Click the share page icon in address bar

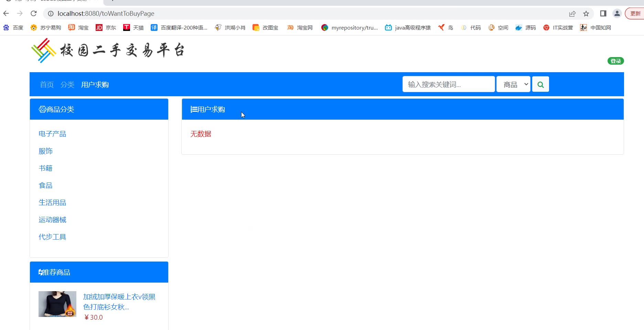pyautogui.click(x=572, y=14)
